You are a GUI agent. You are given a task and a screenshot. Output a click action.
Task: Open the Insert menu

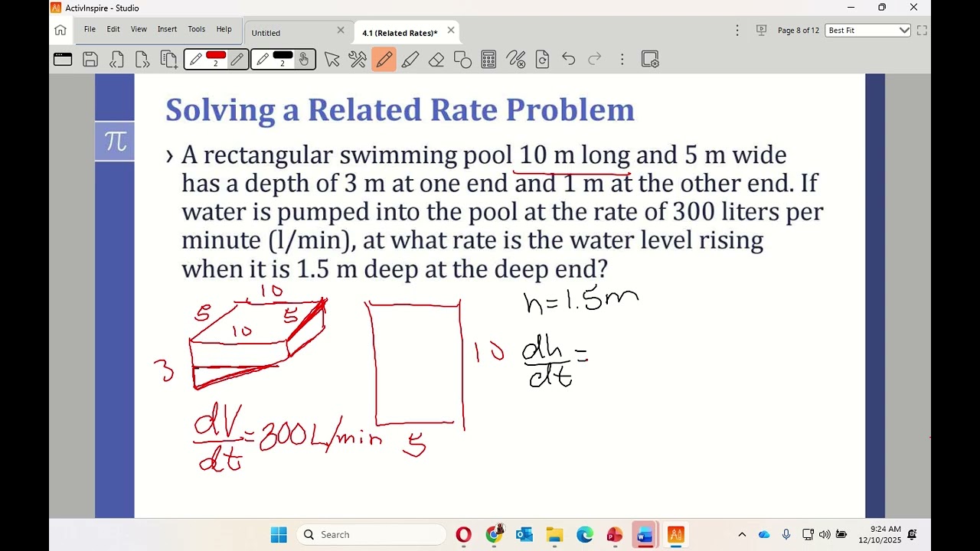pos(167,29)
